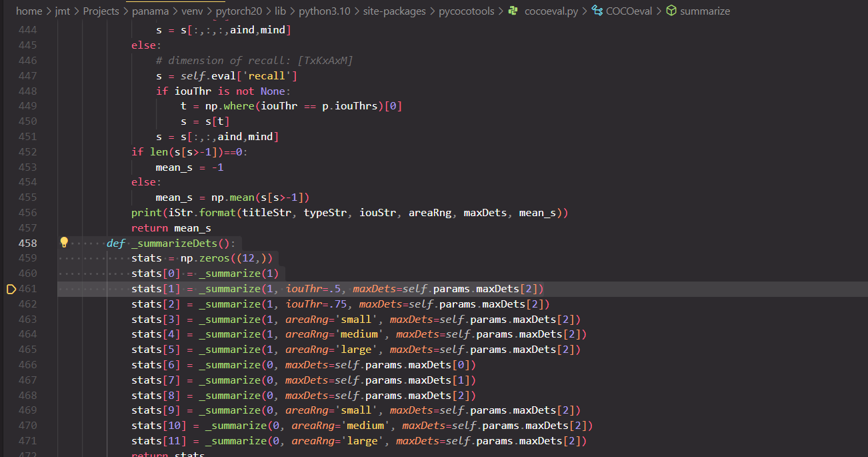Select line number 458 to highlight the line
Viewport: 868px width, 457px height.
pos(27,243)
